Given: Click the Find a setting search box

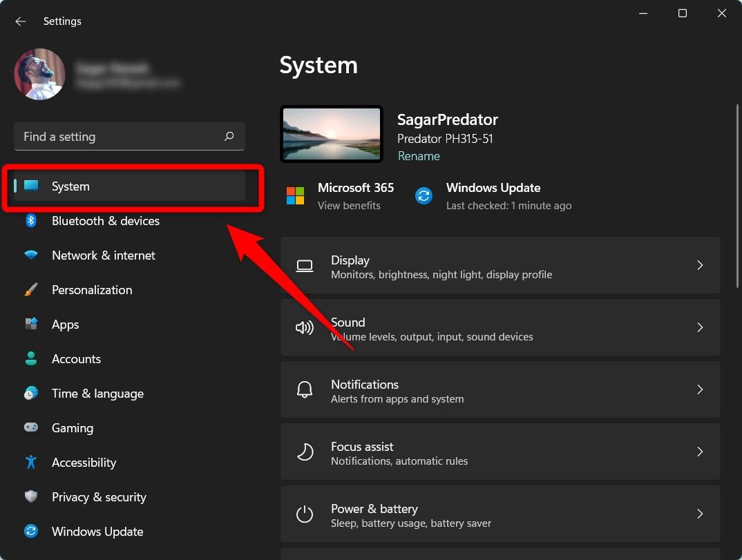Looking at the screenshot, I should (x=129, y=136).
